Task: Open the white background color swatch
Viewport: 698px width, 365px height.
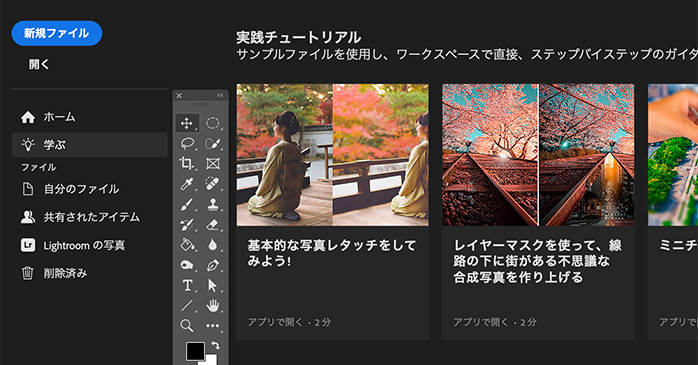Action: click(x=212, y=360)
